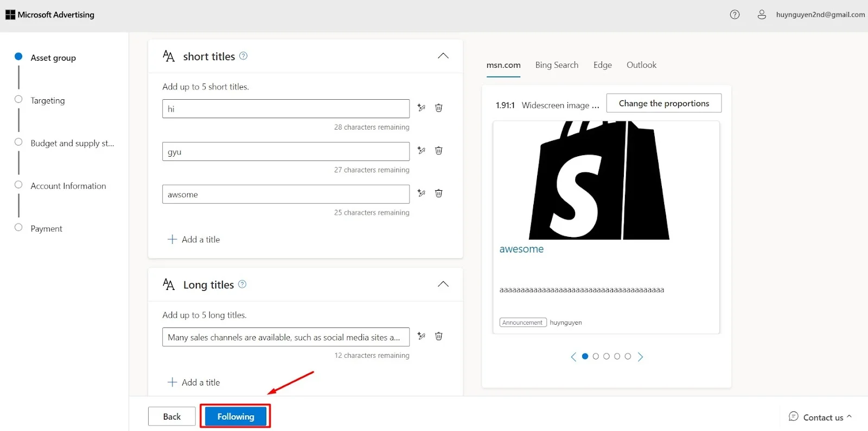The height and width of the screenshot is (431, 868).
Task: Click '28 characters remaining' text
Action: pyautogui.click(x=372, y=127)
